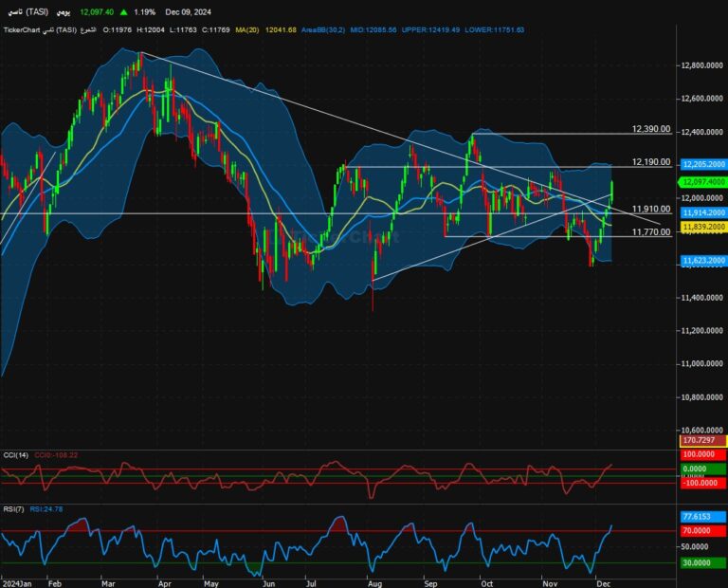Viewport: 728px width, 588px height.
Task: Select the 12,190.00 horizontal line label
Action: point(651,162)
